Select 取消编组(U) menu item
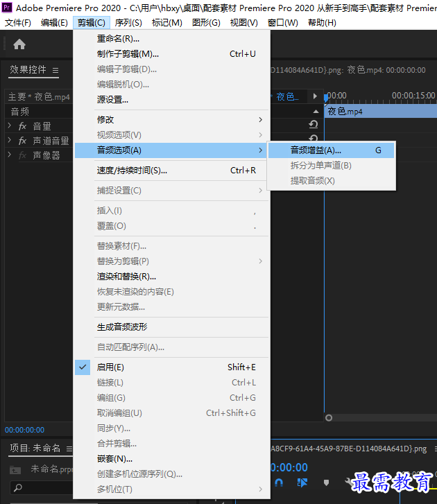The image size is (437, 504). pyautogui.click(x=172, y=413)
